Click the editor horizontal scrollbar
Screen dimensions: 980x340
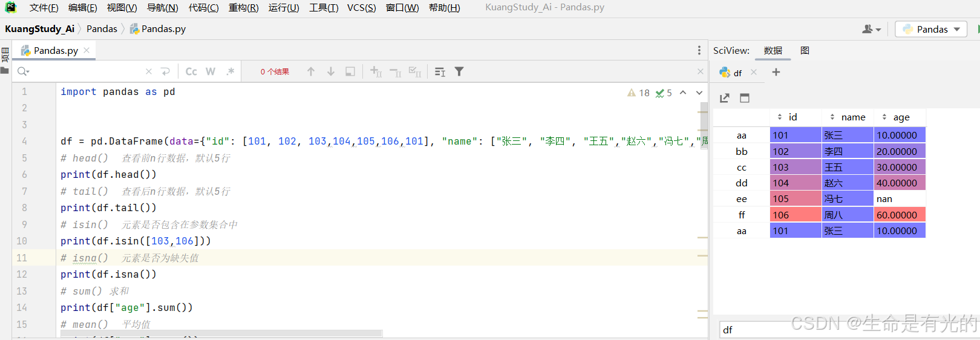tap(221, 333)
